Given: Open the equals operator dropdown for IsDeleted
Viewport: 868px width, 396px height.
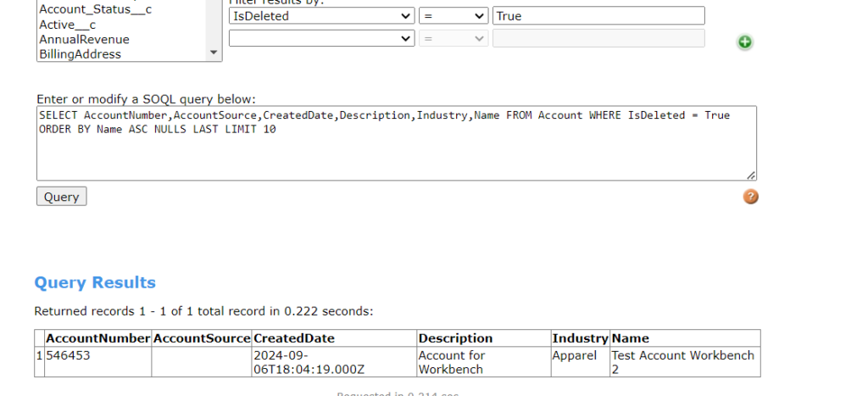Looking at the screenshot, I should click(453, 16).
